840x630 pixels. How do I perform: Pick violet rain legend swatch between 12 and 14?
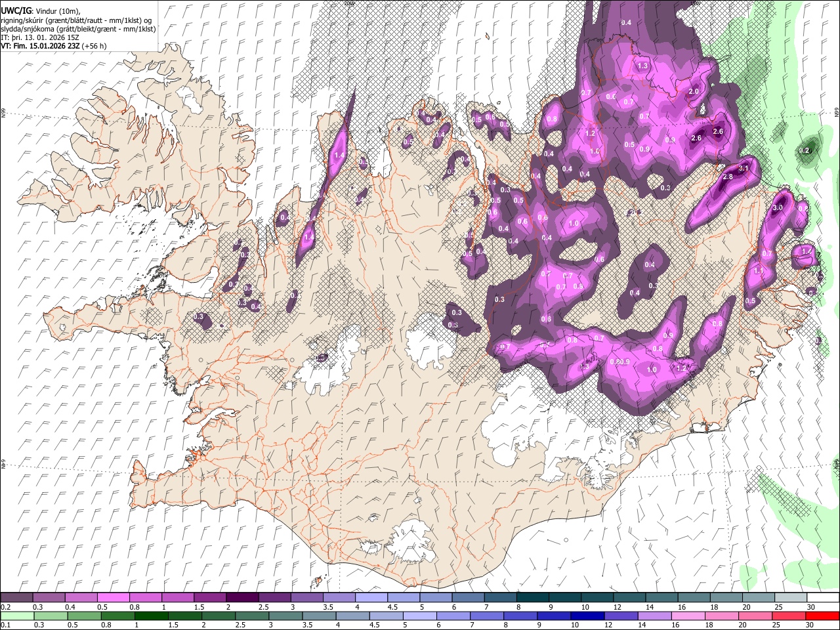(x=621, y=616)
